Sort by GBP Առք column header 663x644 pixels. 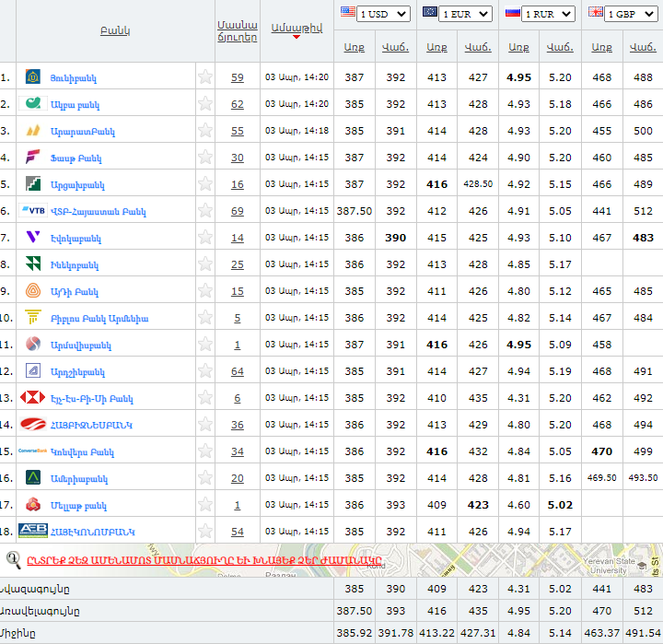pyautogui.click(x=601, y=47)
